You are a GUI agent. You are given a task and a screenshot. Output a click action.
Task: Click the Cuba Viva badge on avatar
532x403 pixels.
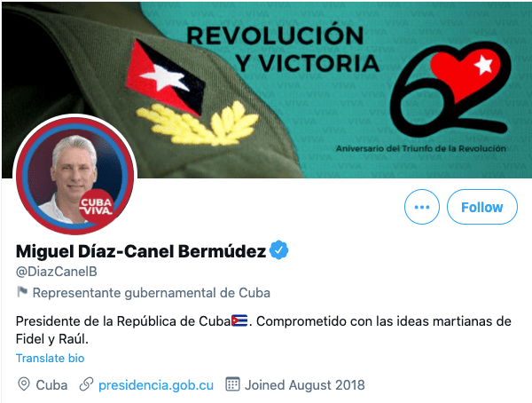[x=97, y=206]
